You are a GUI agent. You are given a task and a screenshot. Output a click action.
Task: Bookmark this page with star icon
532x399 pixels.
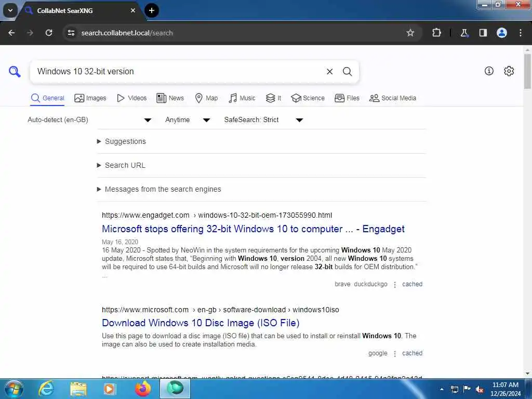(410, 33)
